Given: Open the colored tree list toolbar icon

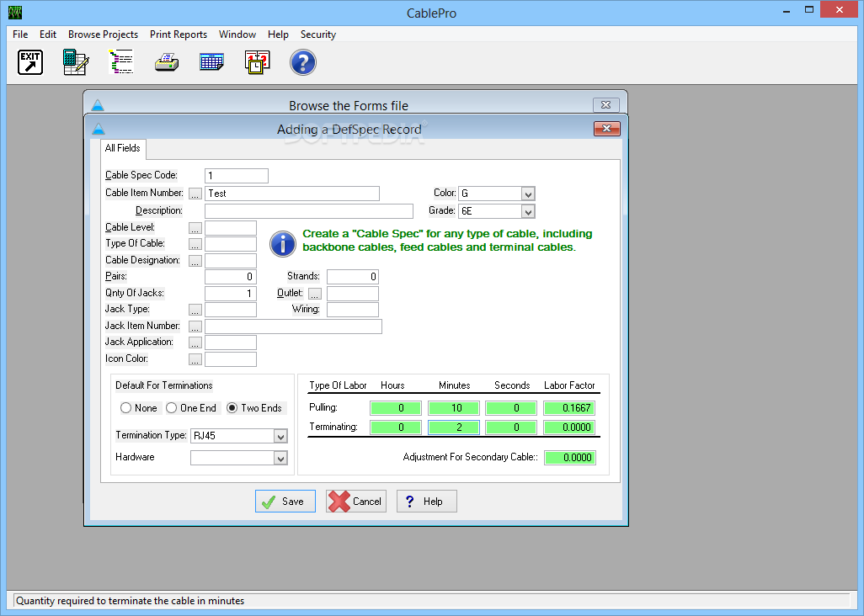Looking at the screenshot, I should [121, 62].
